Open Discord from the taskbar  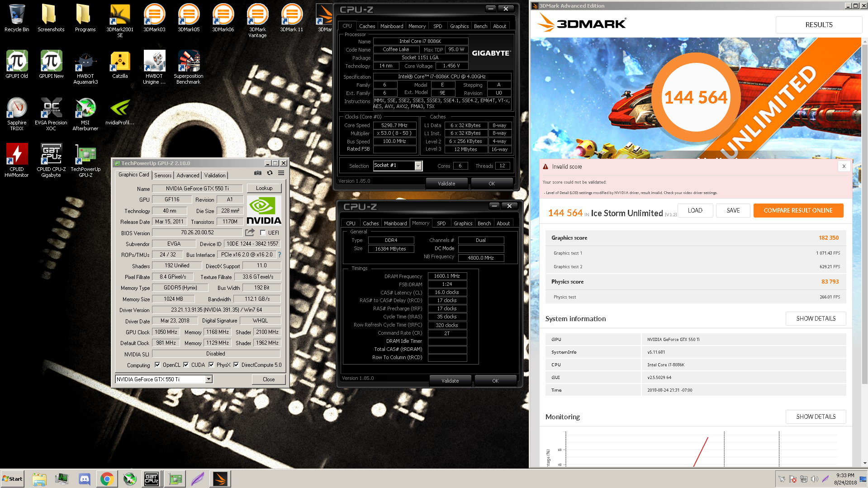point(85,479)
